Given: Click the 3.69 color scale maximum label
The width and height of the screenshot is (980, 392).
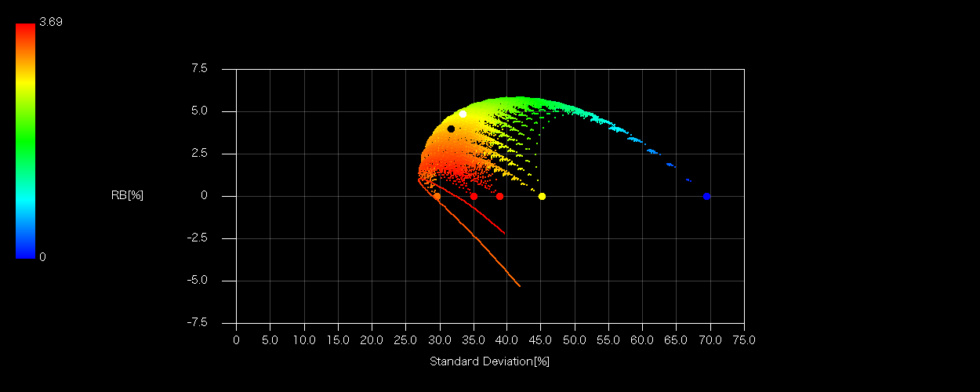Looking at the screenshot, I should coord(50,22).
